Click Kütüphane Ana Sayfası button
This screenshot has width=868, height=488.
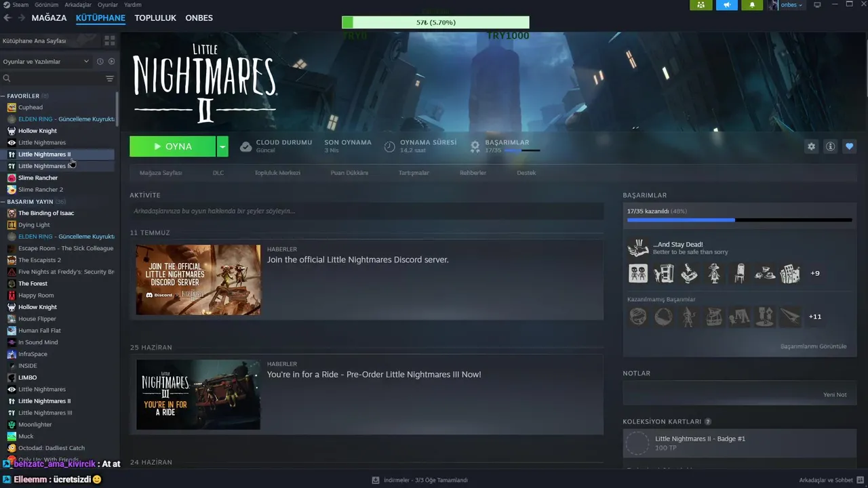50,41
